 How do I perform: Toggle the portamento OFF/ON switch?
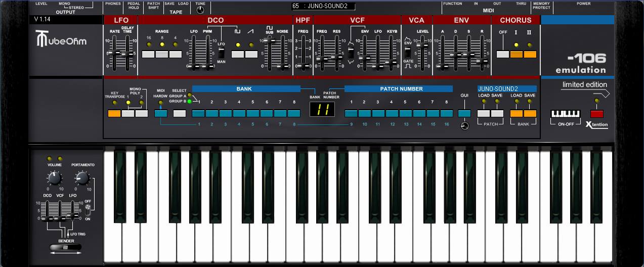[88, 209]
